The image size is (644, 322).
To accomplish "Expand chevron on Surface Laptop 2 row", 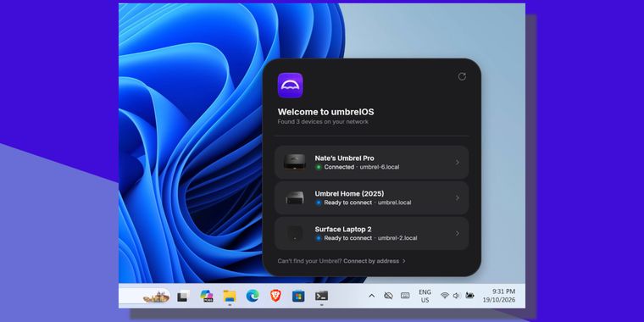I will click(x=457, y=233).
